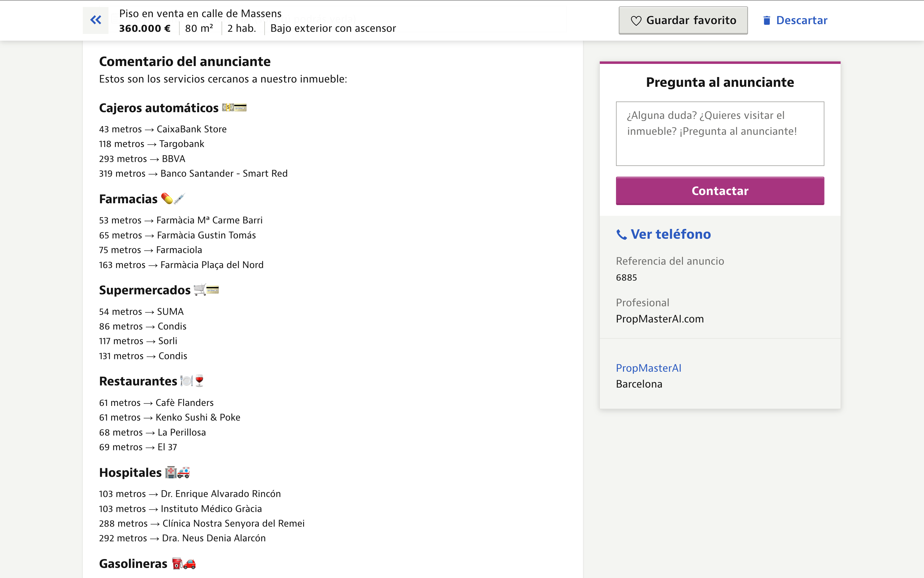Click the listing title Piso en venta

click(200, 13)
